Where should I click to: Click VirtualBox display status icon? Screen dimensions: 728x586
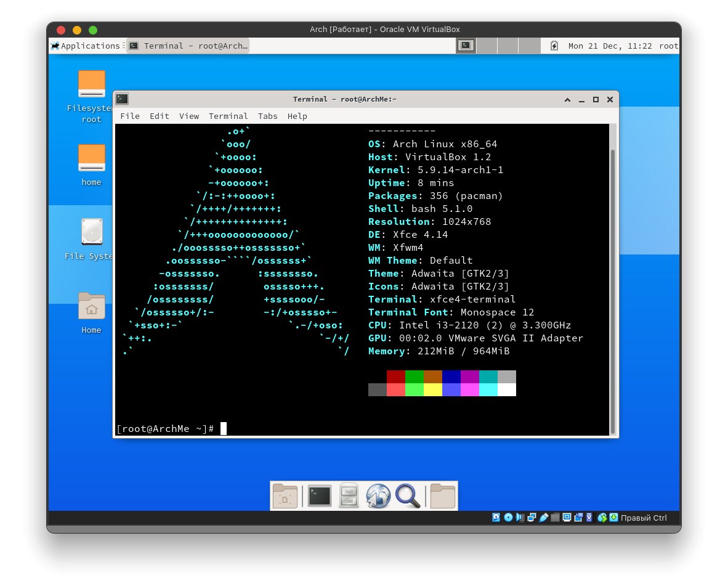coord(567,517)
